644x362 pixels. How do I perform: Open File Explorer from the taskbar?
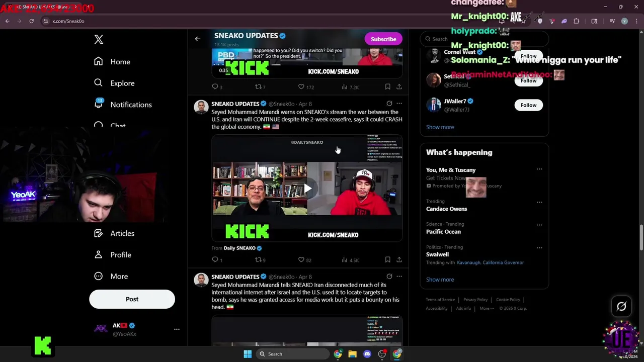pos(352,354)
